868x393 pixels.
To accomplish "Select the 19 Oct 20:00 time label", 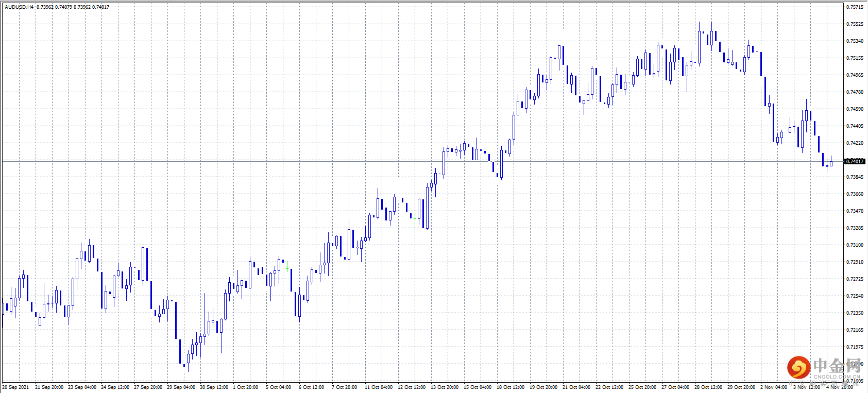I will pos(543,387).
